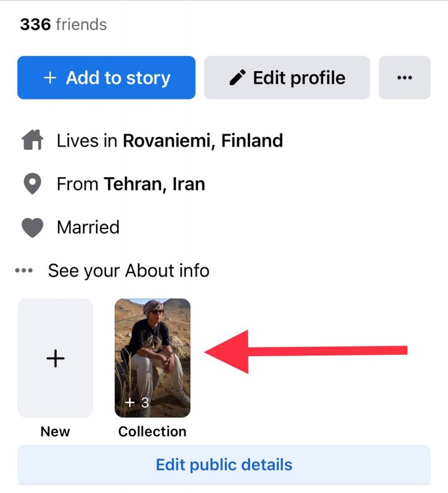This screenshot has height=493, width=448.
Task: Click the plus icon in the New tile
Action: click(55, 358)
